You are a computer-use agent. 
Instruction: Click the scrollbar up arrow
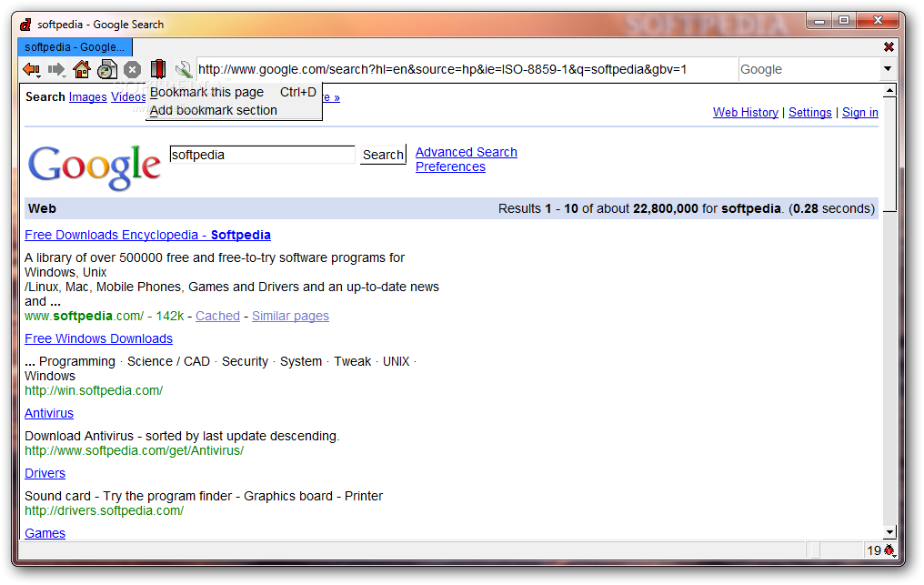(x=889, y=91)
